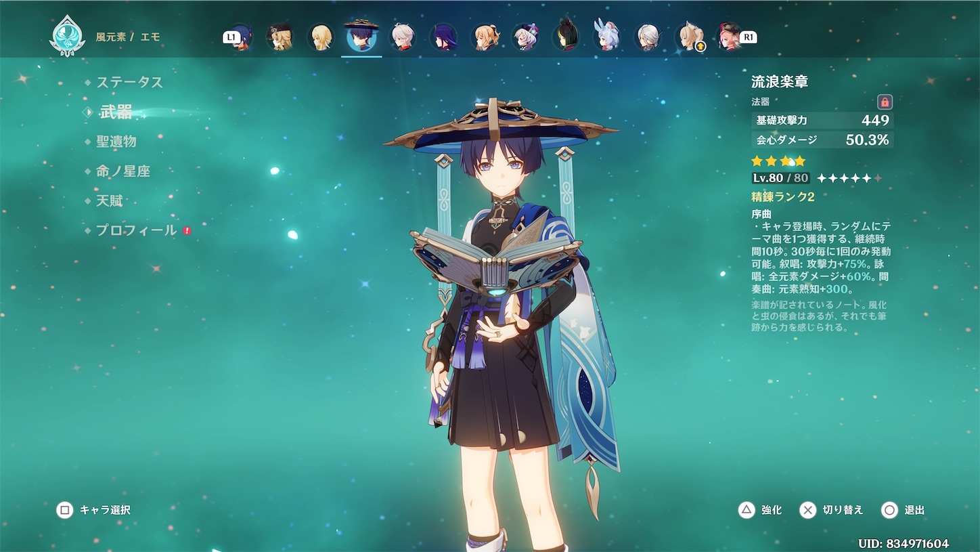Viewport: 980px width, 552px height.
Task: Choose the blonde character wearing a dark hat
Action: click(x=280, y=37)
